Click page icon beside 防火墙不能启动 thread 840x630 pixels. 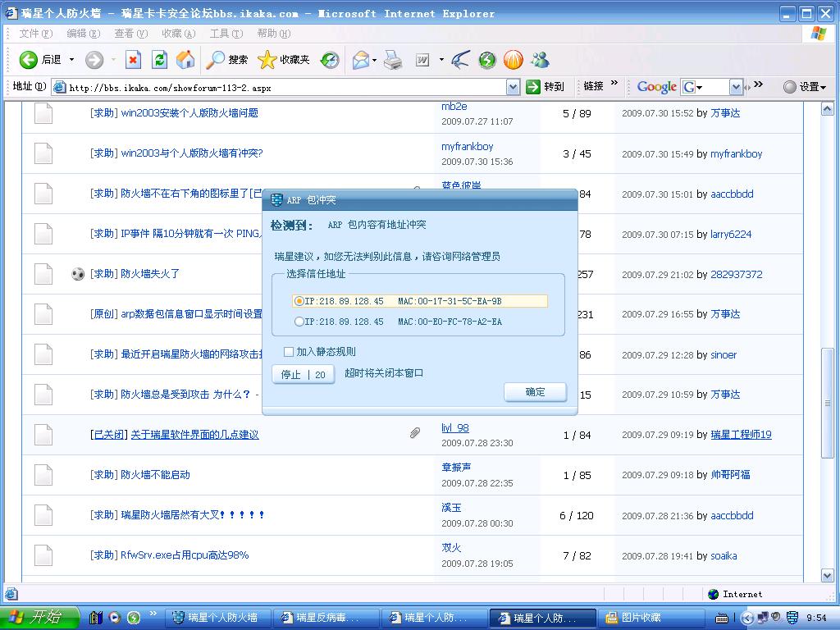pos(43,475)
